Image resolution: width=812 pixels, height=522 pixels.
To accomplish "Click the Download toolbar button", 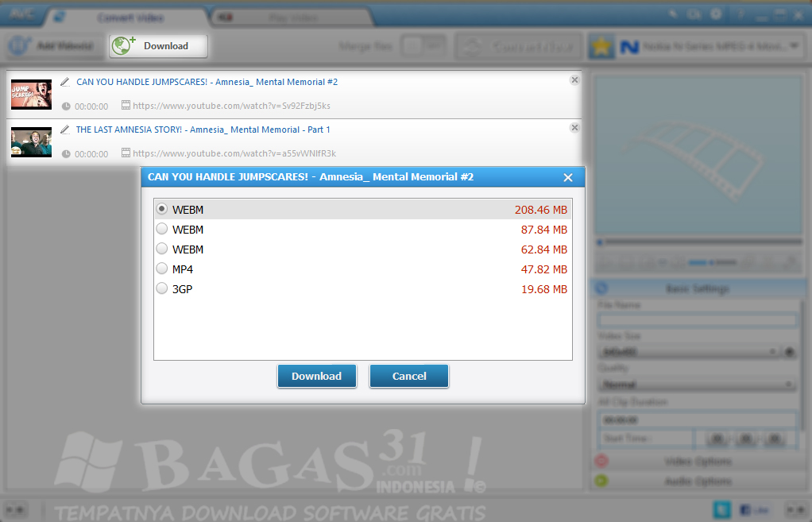I will (x=158, y=46).
